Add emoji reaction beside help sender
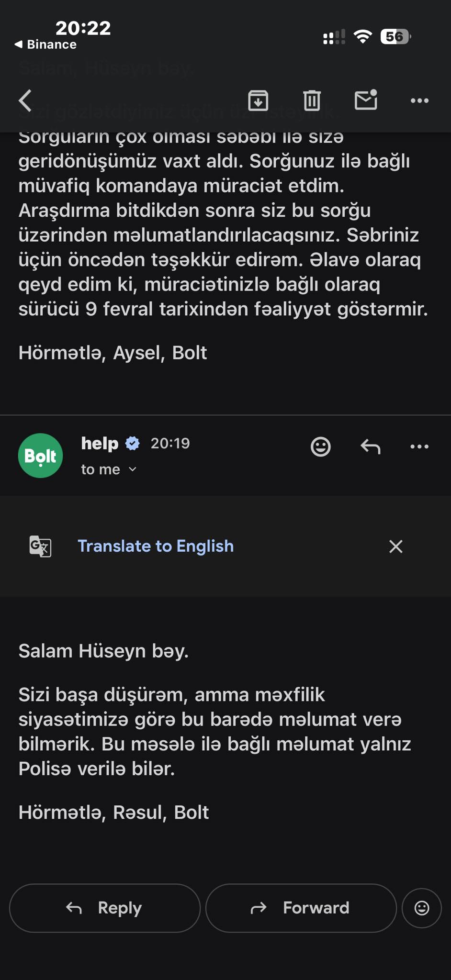 coord(320,446)
